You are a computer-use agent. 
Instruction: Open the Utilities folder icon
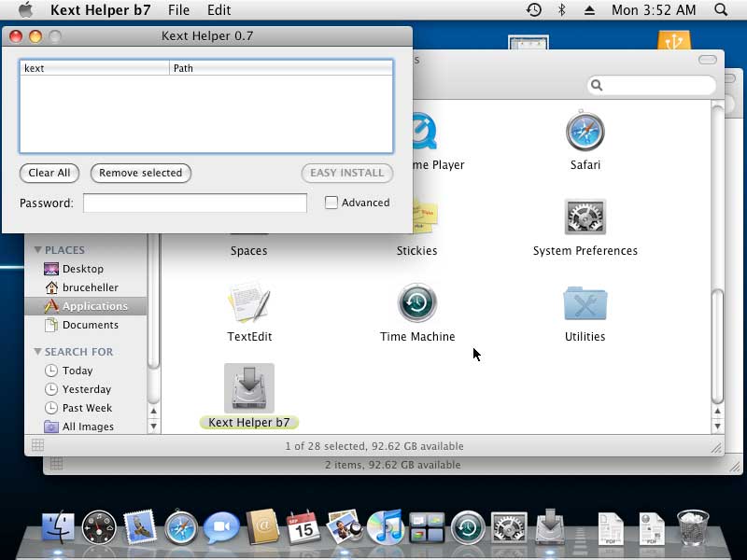tap(585, 302)
